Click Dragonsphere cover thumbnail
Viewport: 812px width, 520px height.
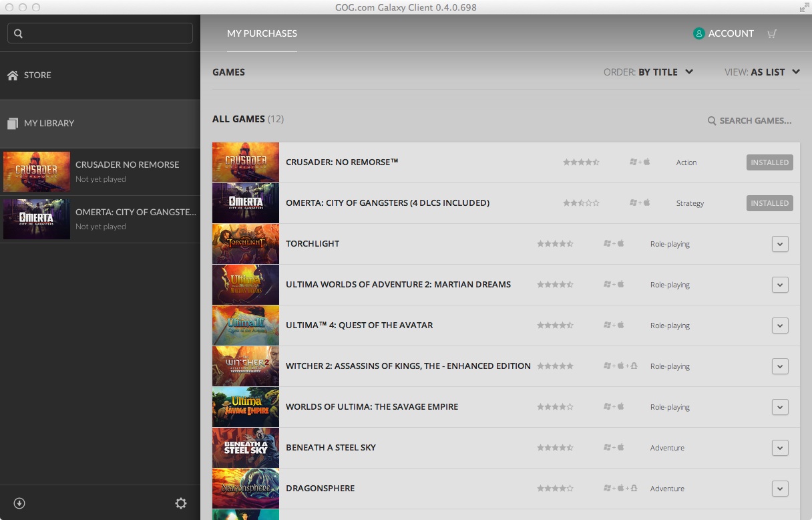[x=246, y=489]
